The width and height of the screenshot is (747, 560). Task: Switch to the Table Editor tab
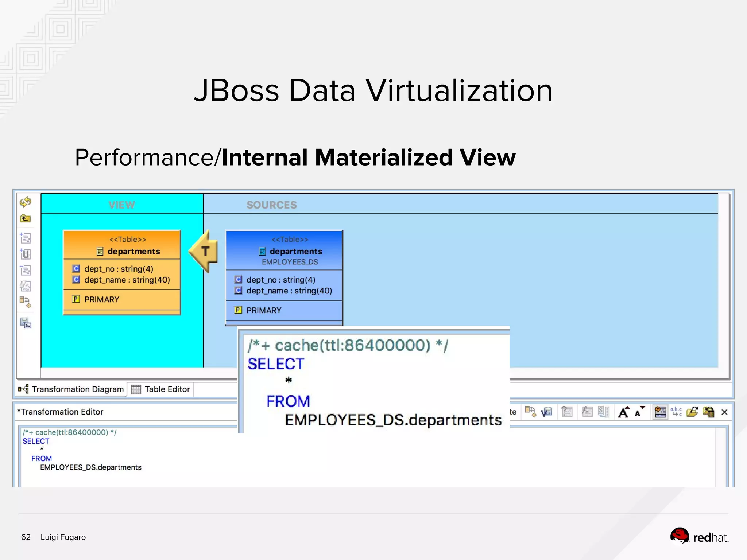[160, 389]
